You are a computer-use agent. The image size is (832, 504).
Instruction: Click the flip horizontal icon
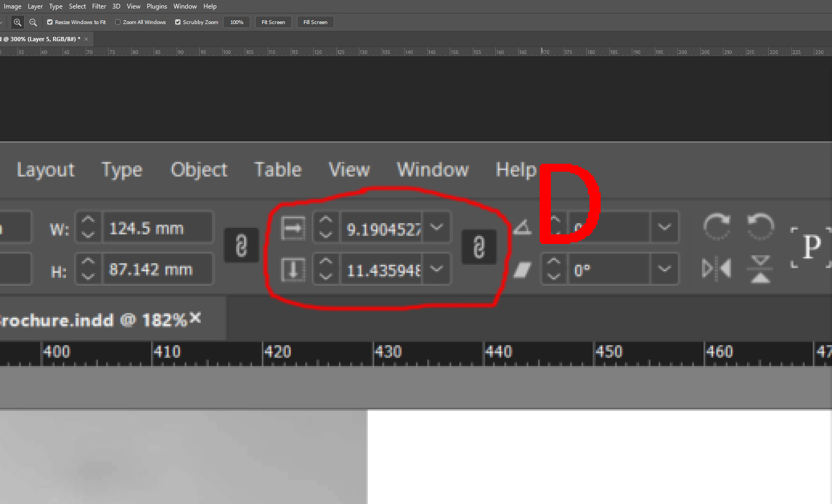pos(716,269)
